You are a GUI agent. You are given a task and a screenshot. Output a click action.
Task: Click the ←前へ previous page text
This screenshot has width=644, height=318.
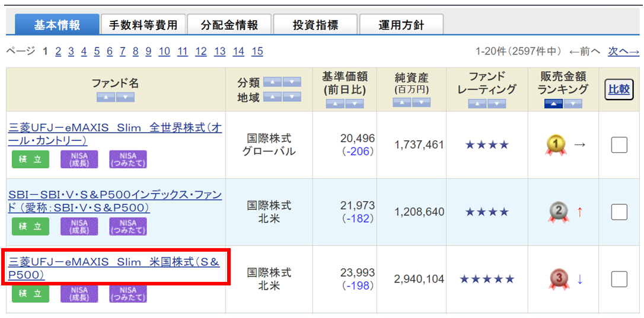coord(585,52)
